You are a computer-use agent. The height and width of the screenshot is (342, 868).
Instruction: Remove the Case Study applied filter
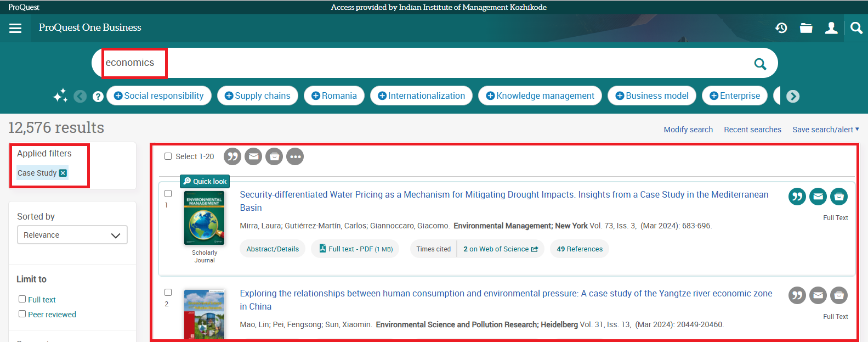coord(63,173)
